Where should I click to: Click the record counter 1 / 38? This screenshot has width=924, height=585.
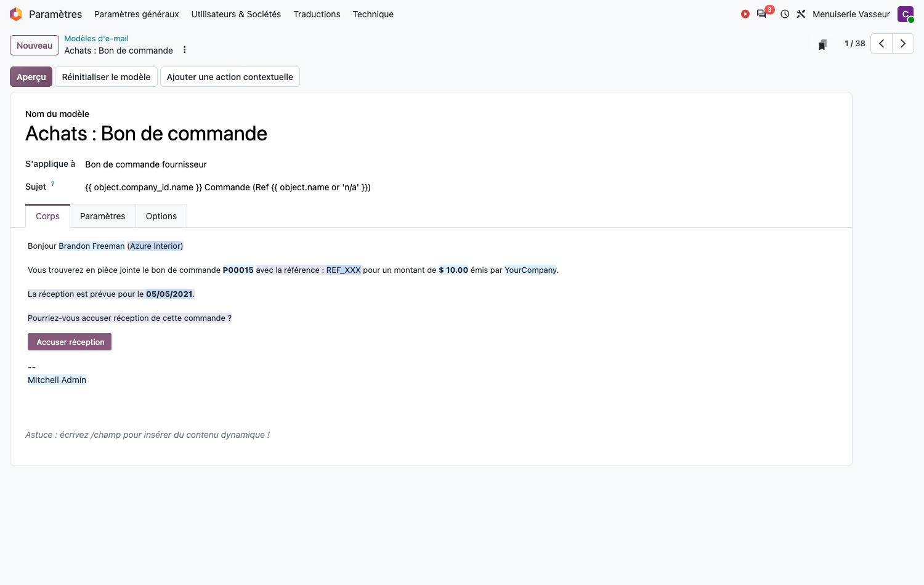855,44
